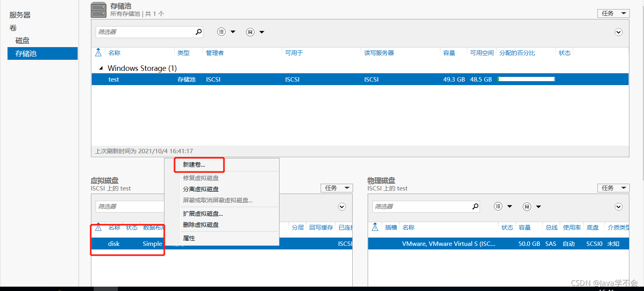The image size is (644, 291).
Task: Go to 服务器 in sidebar
Action: pyautogui.click(x=20, y=15)
